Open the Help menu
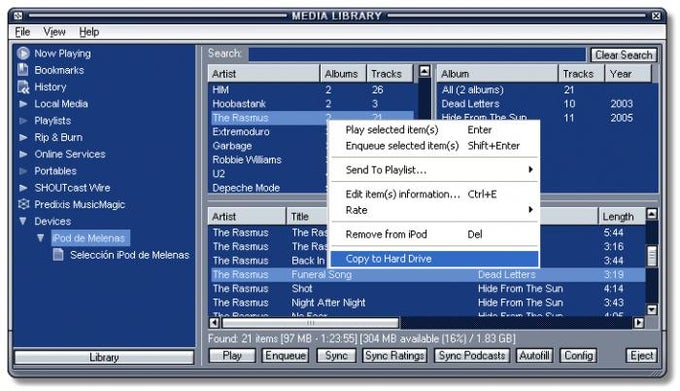 [89, 32]
